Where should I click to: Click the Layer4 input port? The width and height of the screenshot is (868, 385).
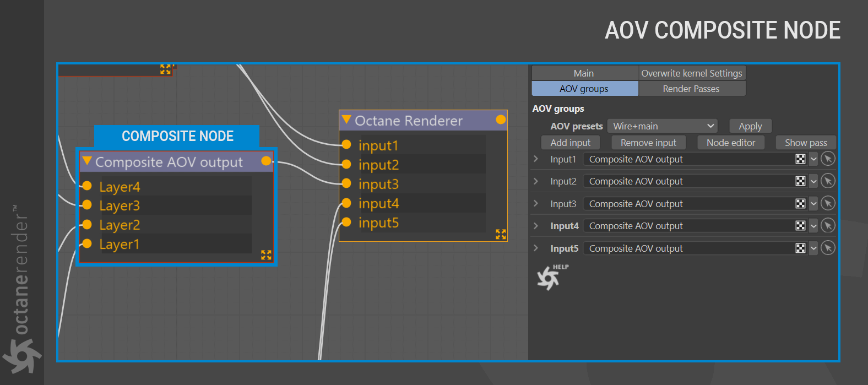coord(87,186)
